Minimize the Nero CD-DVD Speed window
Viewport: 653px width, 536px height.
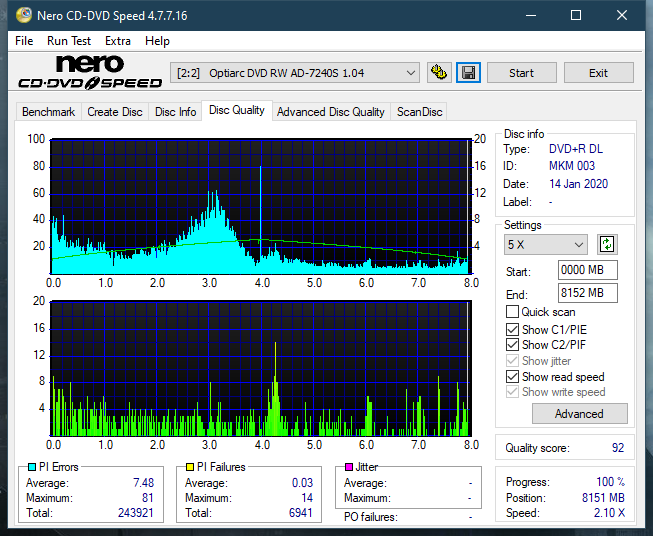point(531,15)
